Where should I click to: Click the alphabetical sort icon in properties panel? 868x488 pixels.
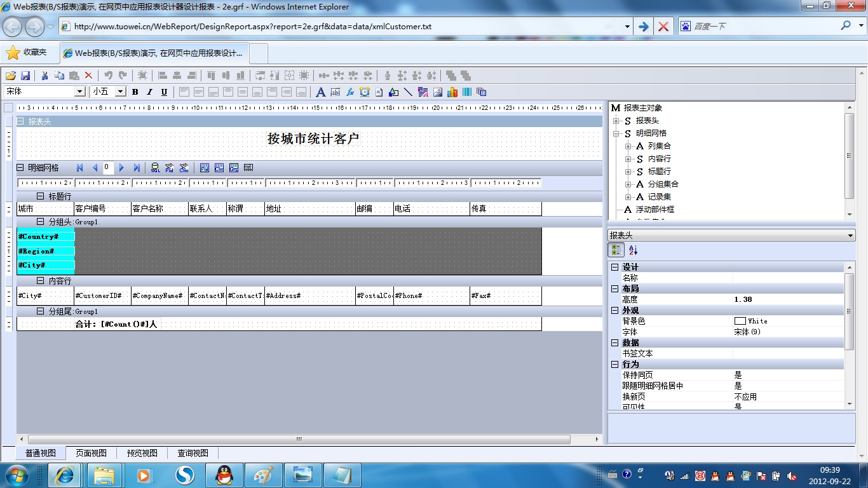(x=633, y=250)
